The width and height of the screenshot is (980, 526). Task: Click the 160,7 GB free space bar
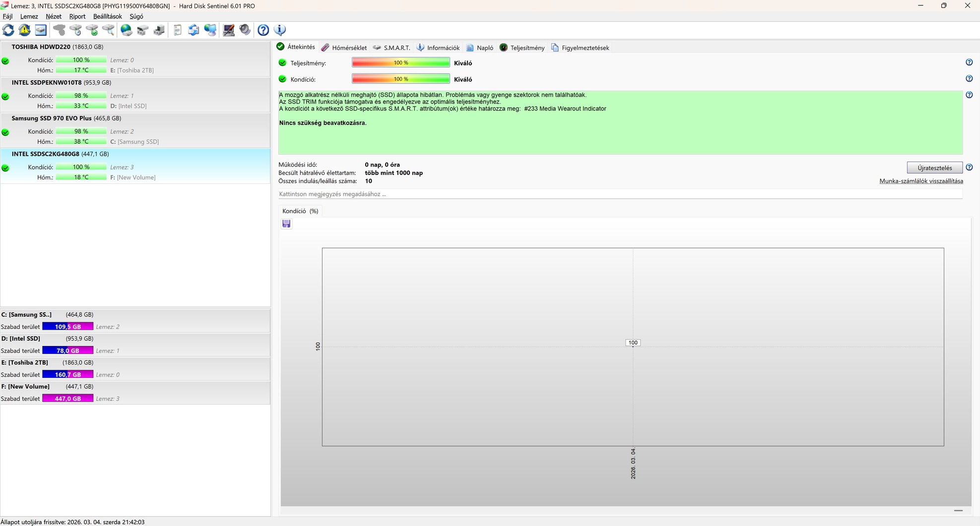(68, 374)
